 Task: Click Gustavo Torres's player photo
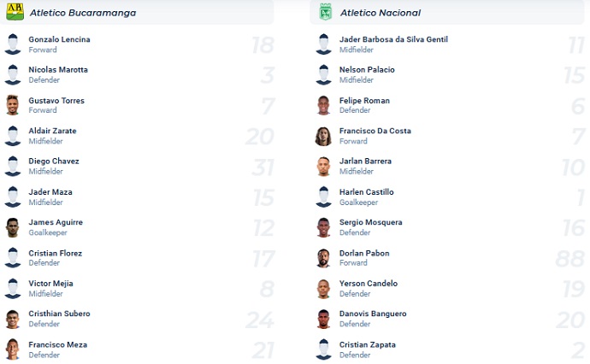tap(13, 105)
